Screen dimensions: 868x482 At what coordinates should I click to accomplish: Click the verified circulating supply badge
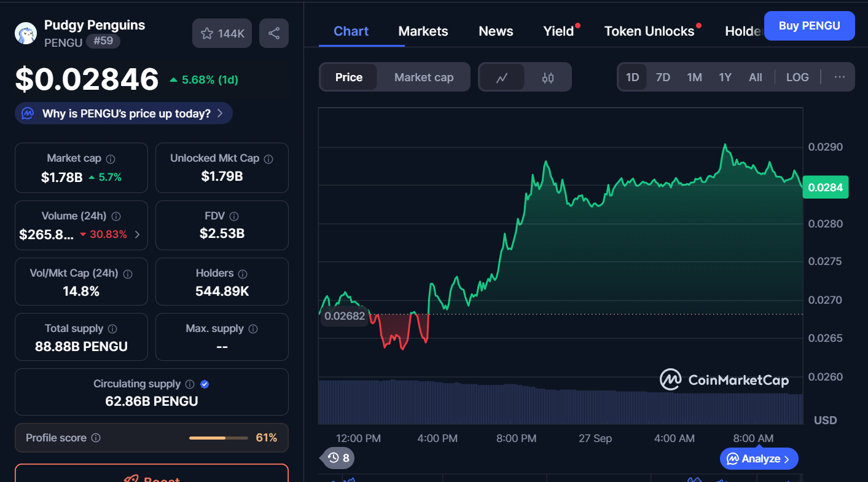(205, 384)
